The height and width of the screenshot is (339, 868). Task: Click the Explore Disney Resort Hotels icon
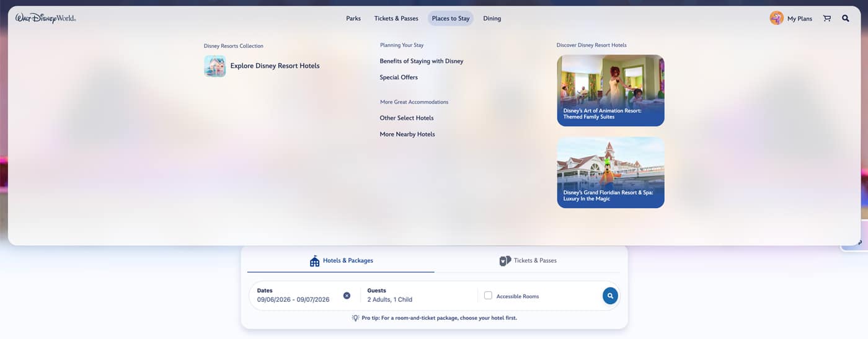pyautogui.click(x=215, y=66)
